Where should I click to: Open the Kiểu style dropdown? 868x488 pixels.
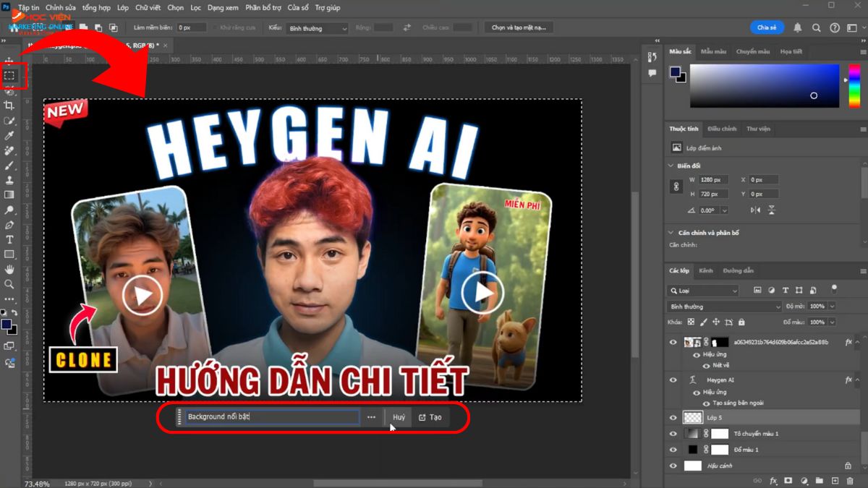318,28
